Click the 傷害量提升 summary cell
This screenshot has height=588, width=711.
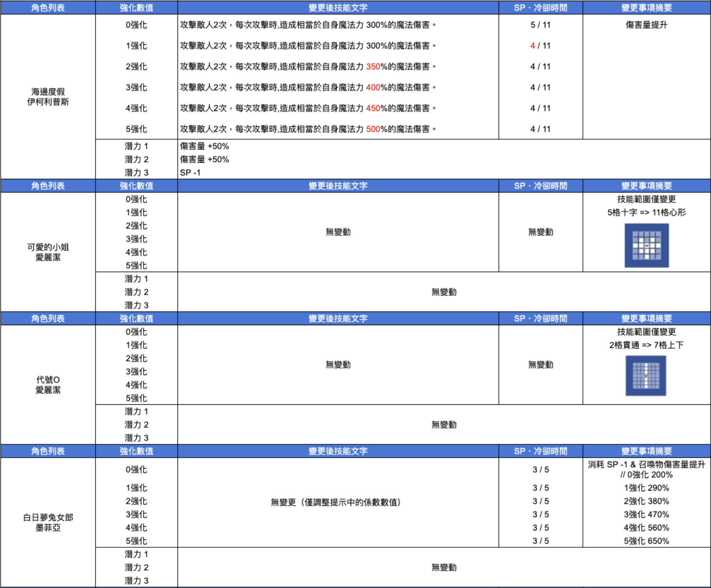646,25
